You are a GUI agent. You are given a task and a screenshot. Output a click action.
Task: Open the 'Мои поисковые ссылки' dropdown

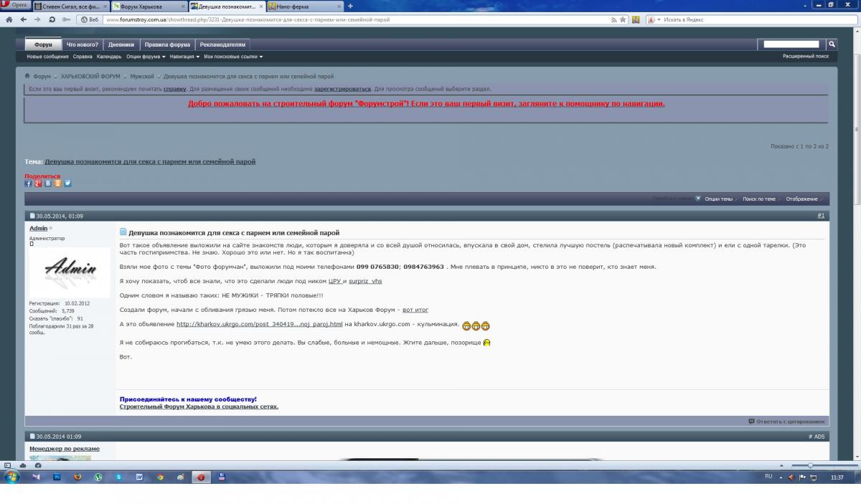pyautogui.click(x=232, y=57)
